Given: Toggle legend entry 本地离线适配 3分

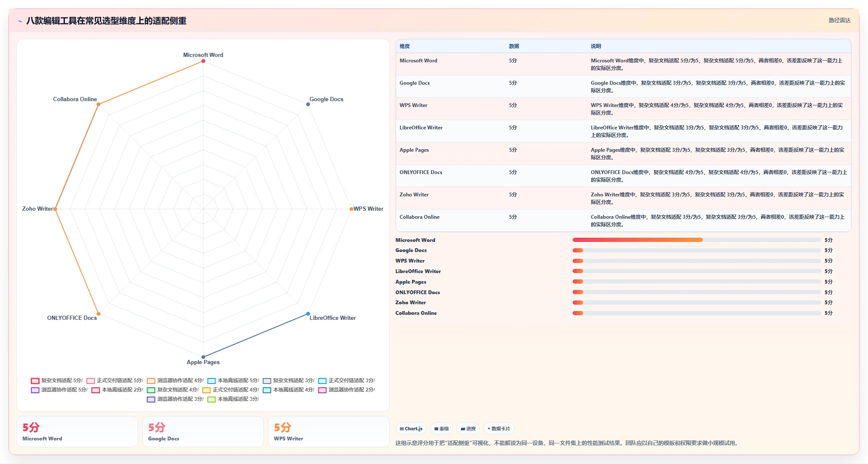Looking at the screenshot, I should coord(233,399).
